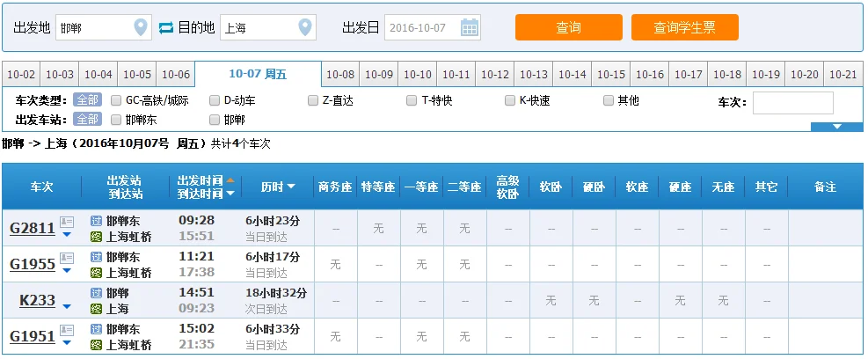Select the 10-11 date tab
The height and width of the screenshot is (359, 868).
pyautogui.click(x=456, y=74)
